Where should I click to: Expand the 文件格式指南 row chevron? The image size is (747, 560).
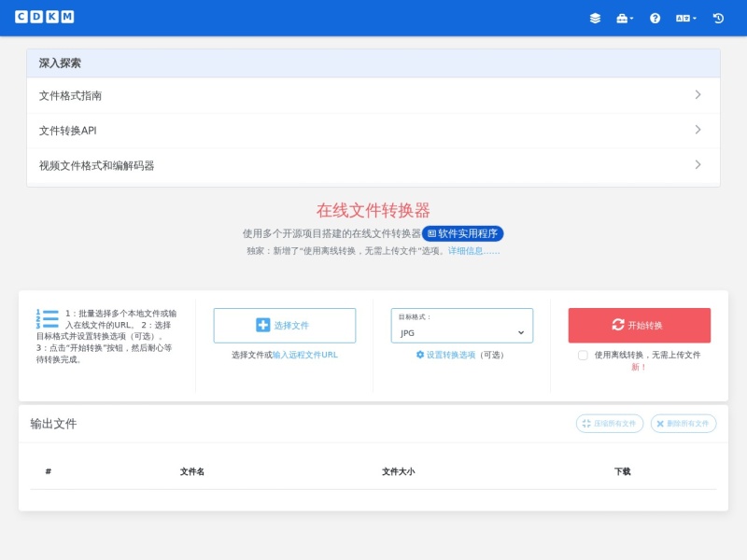click(698, 95)
